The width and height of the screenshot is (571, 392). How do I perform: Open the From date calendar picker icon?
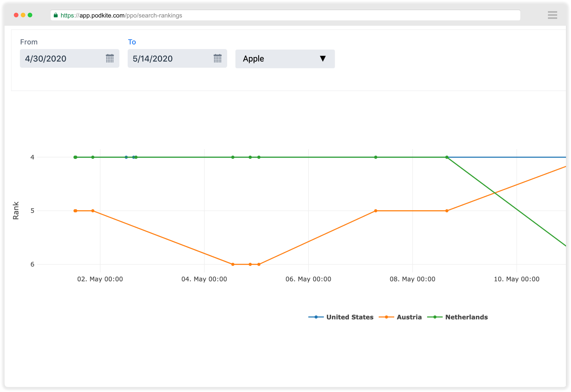click(110, 58)
